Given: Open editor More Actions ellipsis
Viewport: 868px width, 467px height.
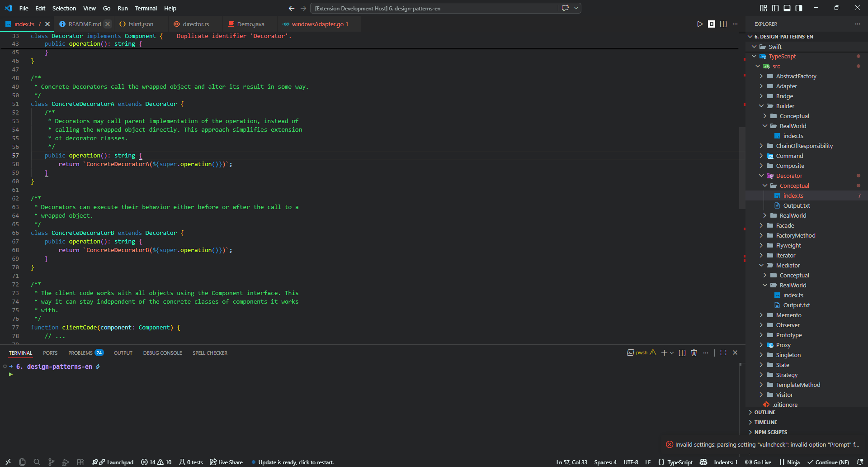Looking at the screenshot, I should (x=735, y=24).
